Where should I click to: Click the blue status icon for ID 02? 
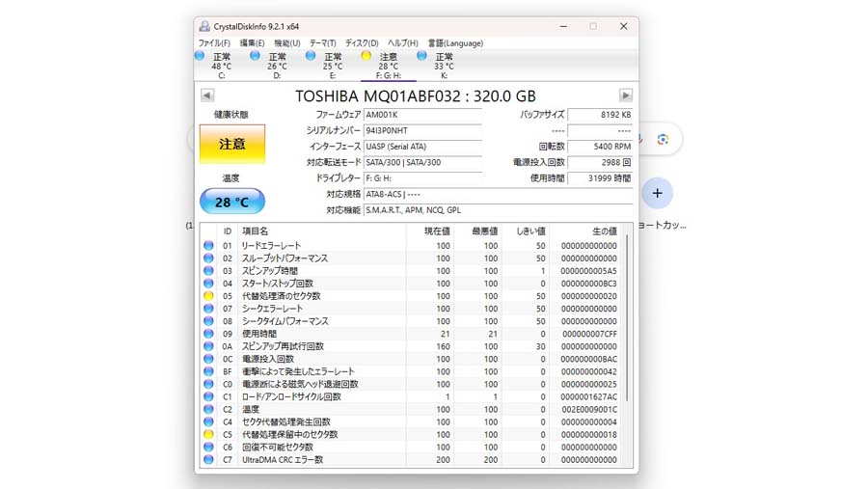(208, 258)
